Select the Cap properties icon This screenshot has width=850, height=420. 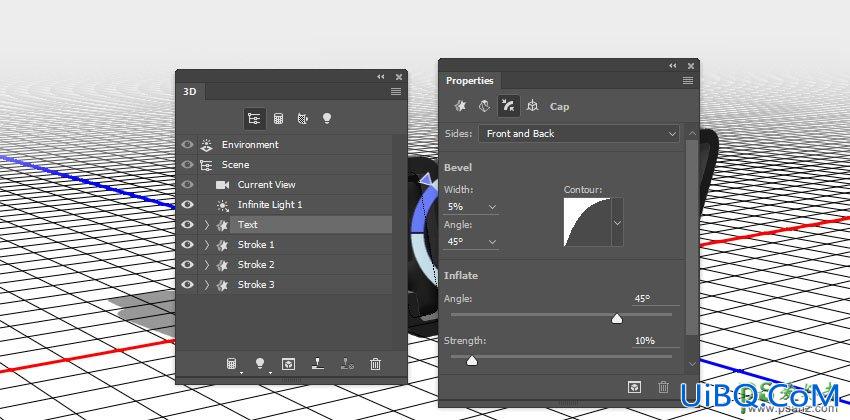click(x=508, y=106)
